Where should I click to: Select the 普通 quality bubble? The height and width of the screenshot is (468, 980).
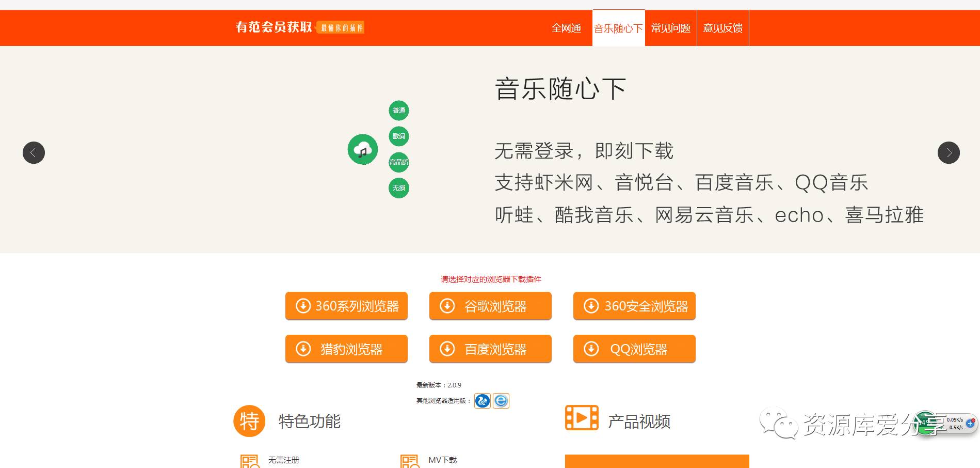coord(399,111)
